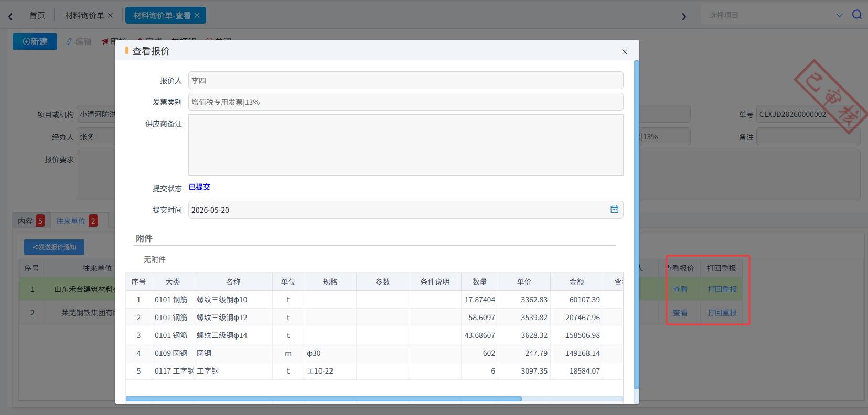
Task: Click the horizontal scrollbar of quote table
Action: coord(324,399)
